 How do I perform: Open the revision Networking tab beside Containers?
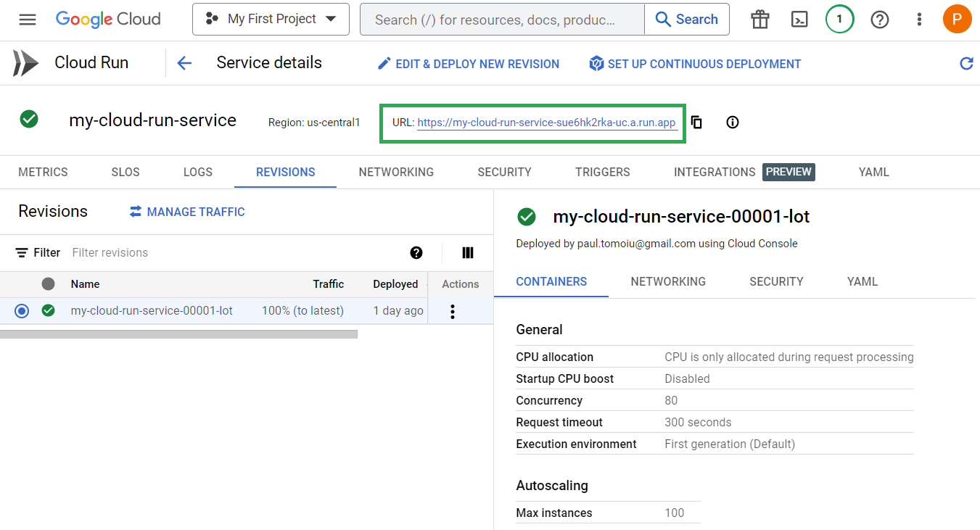[x=668, y=281]
